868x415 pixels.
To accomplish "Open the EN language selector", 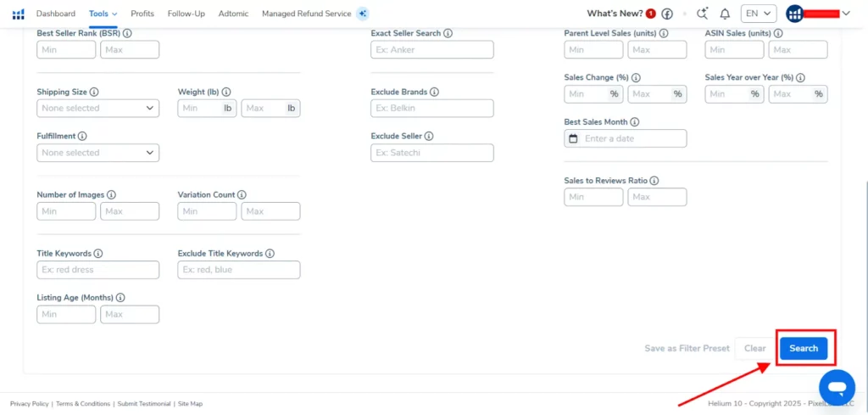I will 759,14.
